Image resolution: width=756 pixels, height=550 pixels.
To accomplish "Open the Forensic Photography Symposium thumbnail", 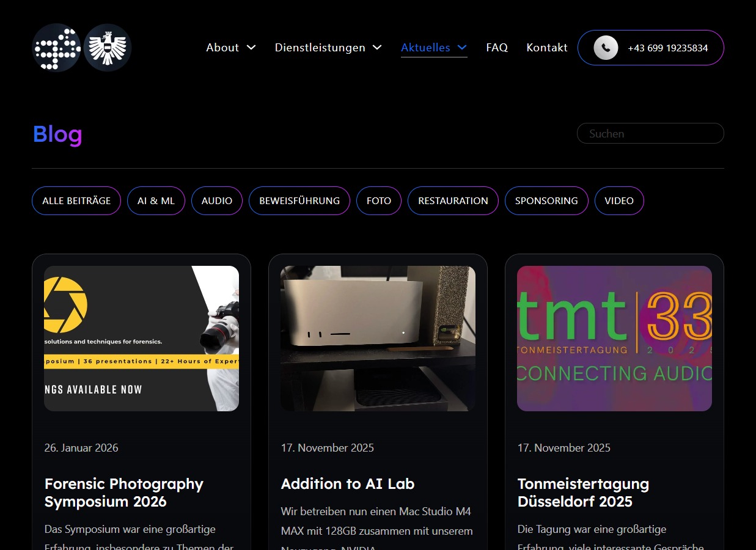I will coord(141,338).
